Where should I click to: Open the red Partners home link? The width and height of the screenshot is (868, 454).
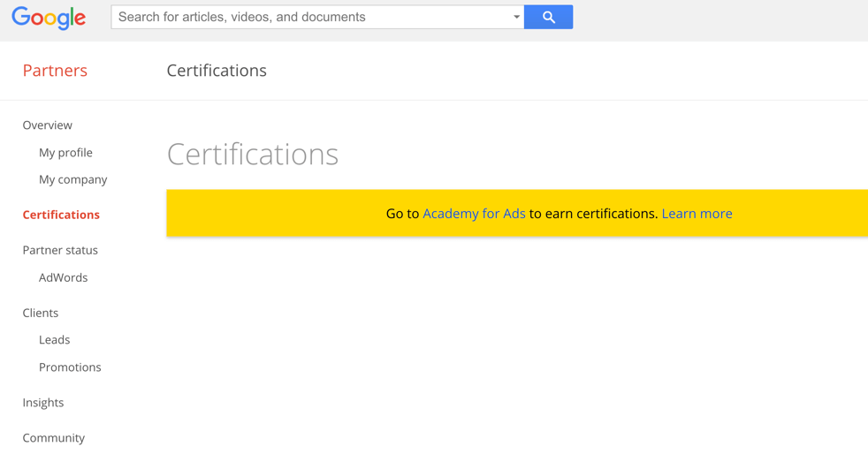pos(55,71)
